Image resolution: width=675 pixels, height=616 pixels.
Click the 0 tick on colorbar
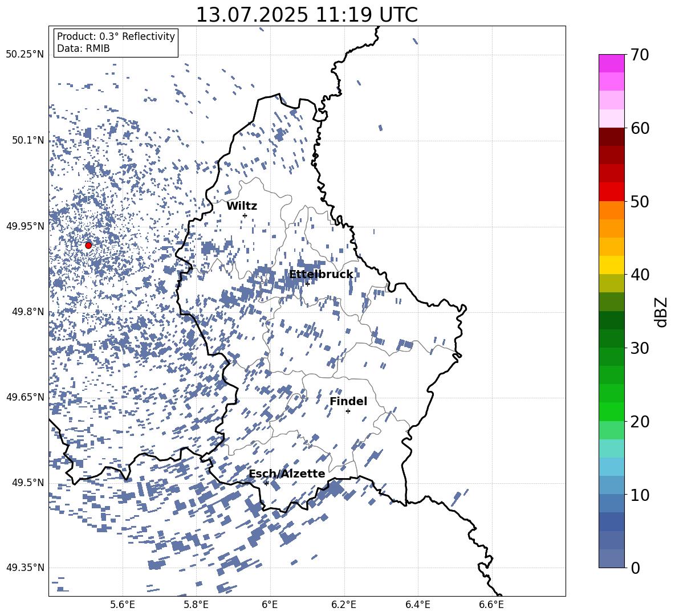635,568
